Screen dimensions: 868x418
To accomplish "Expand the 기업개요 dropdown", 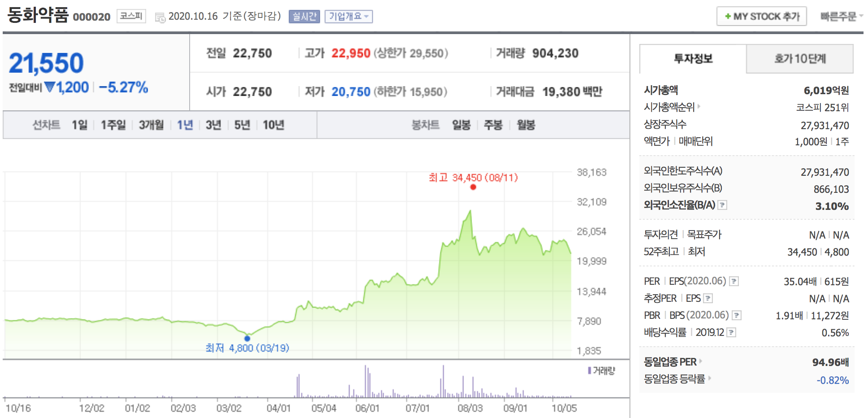I will (349, 17).
